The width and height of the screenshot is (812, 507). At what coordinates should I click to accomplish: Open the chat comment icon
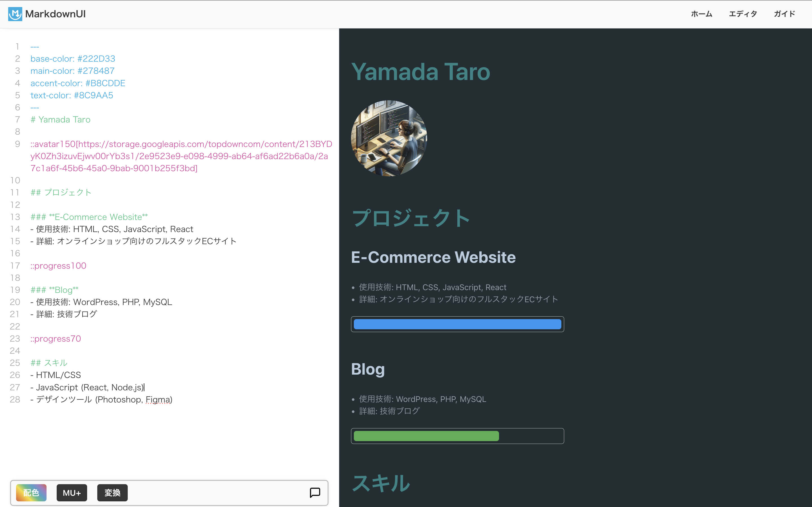click(315, 493)
